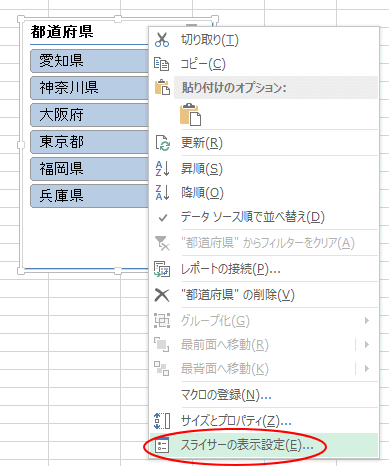Select 福岡県 slicer button

(90, 169)
